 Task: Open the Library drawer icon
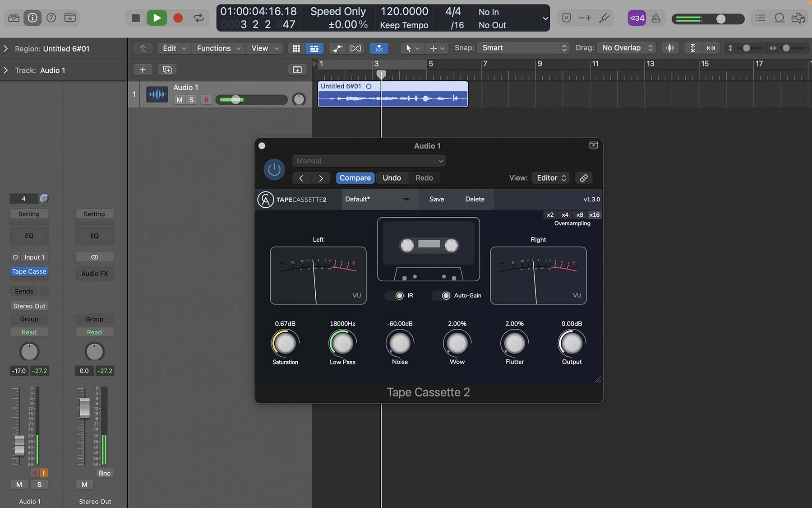pyautogui.click(x=14, y=18)
